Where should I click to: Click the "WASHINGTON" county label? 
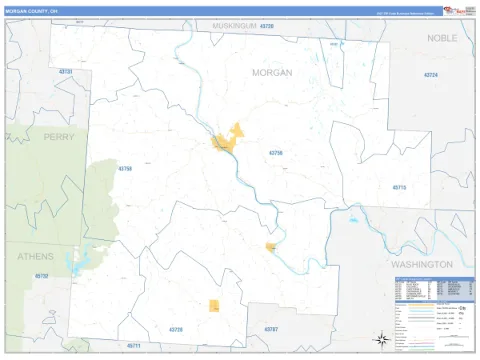coord(422,264)
